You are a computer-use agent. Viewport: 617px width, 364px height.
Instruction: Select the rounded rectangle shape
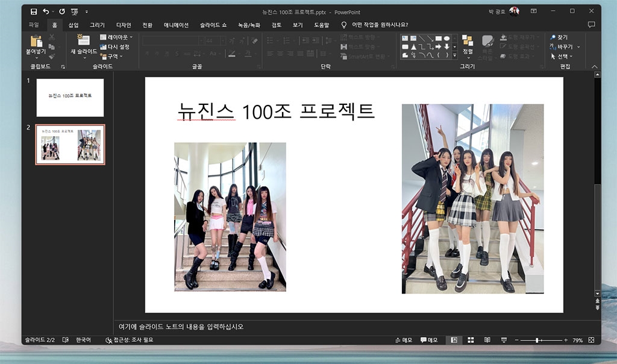click(x=404, y=47)
